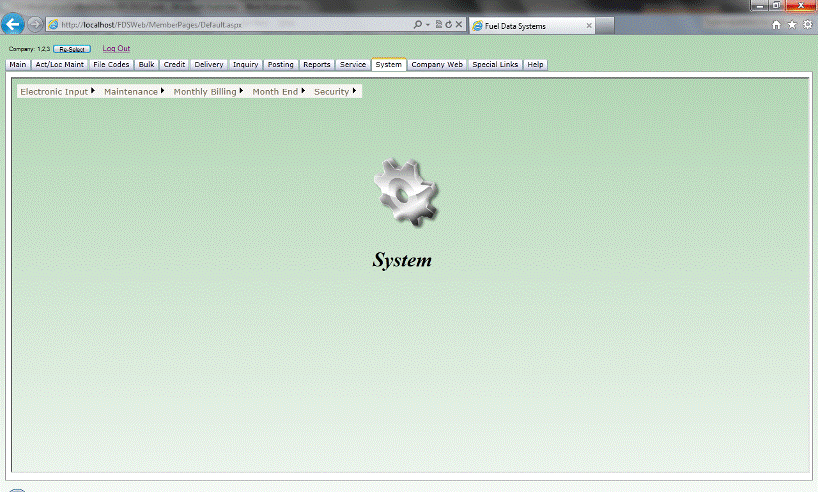This screenshot has height=492, width=818.
Task: Open a new browser tab
Action: 605,26
